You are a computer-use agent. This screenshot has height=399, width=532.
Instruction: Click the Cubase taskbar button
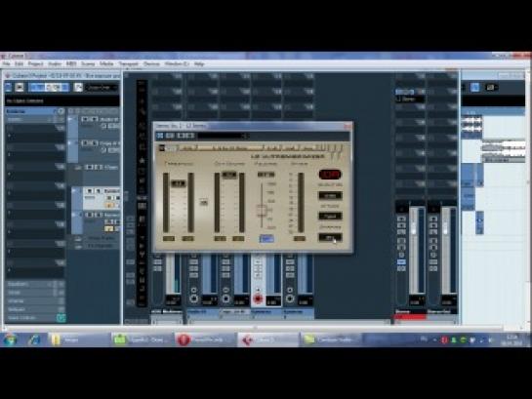[x=268, y=339]
